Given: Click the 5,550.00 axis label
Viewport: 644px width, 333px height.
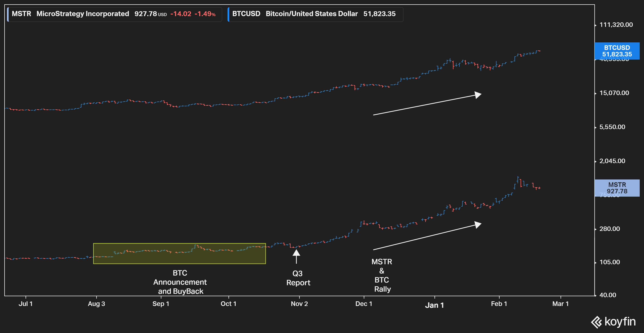Looking at the screenshot, I should (x=612, y=127).
